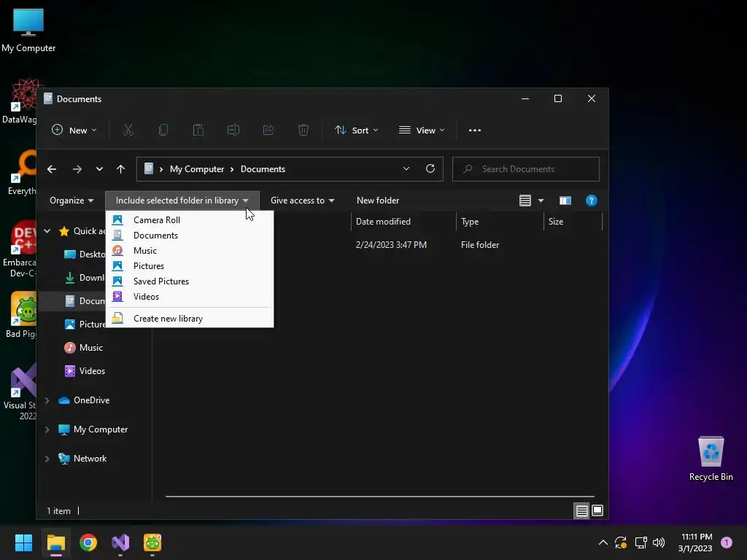Click the notification badge in taskbar

[727, 542]
